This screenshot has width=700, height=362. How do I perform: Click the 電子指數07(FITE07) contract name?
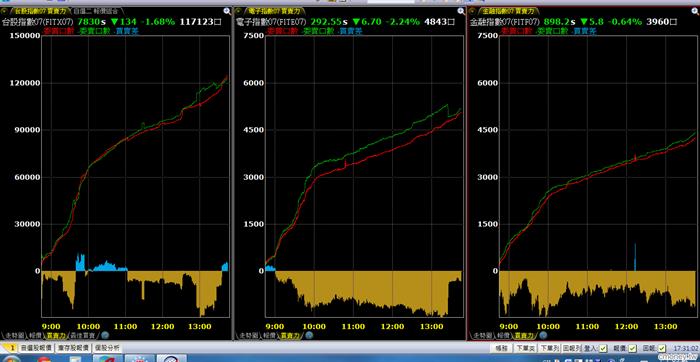pos(271,21)
